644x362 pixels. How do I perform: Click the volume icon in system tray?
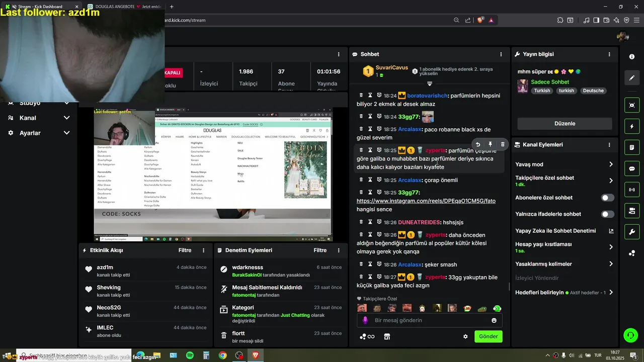[x=571, y=355]
